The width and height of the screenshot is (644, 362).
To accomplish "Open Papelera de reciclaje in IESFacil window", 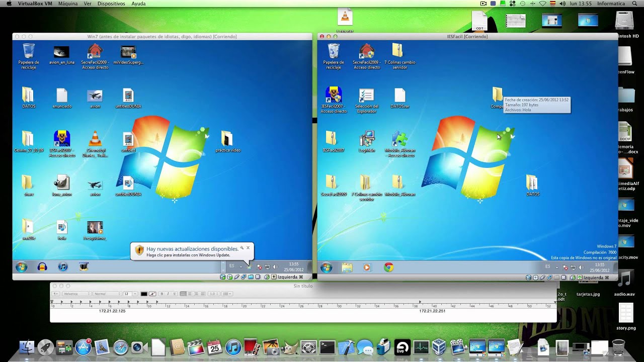I will (334, 56).
